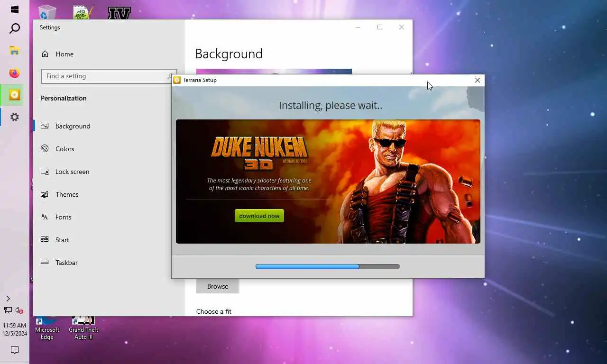Screen dimensions: 607x364
Task: Open Taskbar settings page
Action: [x=66, y=263]
